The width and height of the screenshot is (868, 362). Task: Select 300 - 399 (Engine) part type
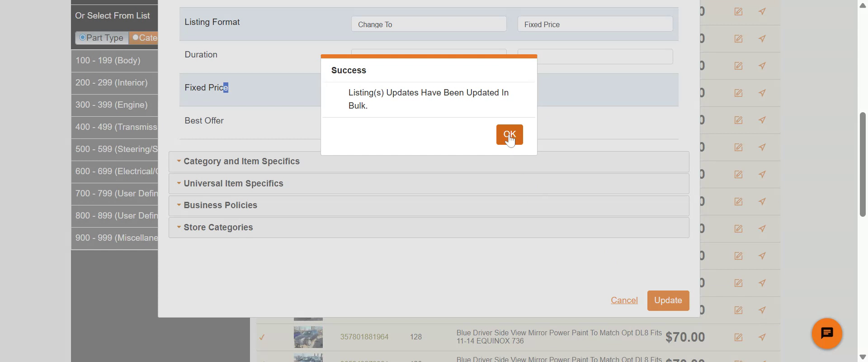114,105
